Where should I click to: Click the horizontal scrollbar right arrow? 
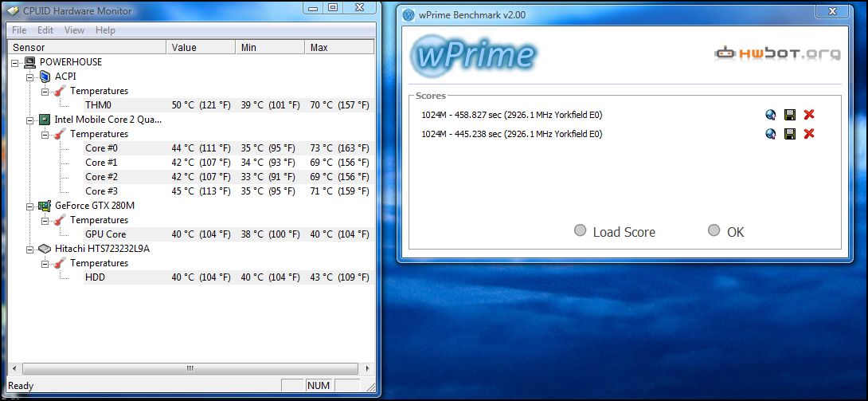(367, 368)
